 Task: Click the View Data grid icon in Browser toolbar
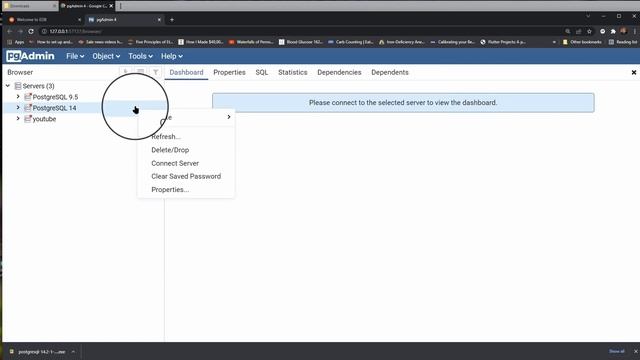(x=140, y=72)
